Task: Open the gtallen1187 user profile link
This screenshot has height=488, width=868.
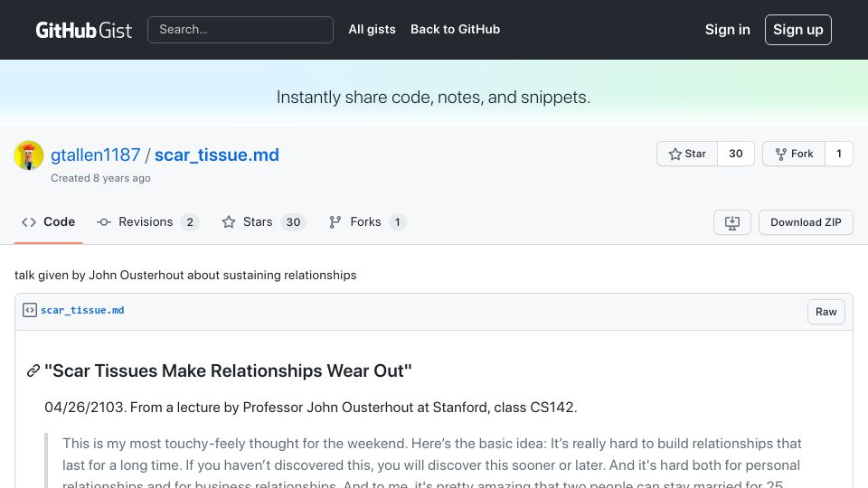Action: (x=95, y=155)
